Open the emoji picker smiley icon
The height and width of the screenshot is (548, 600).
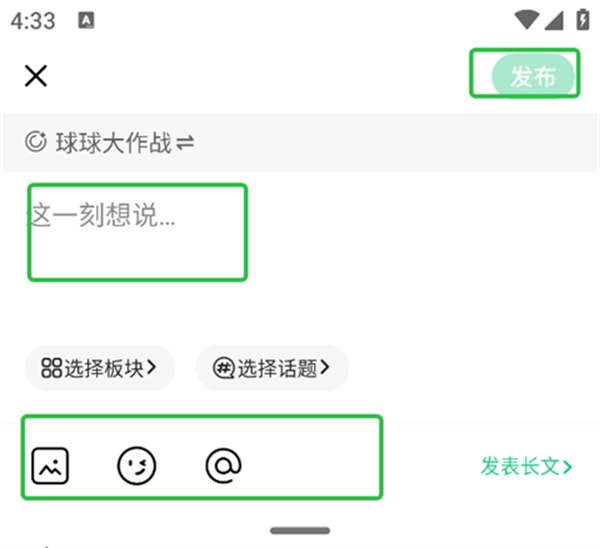137,466
